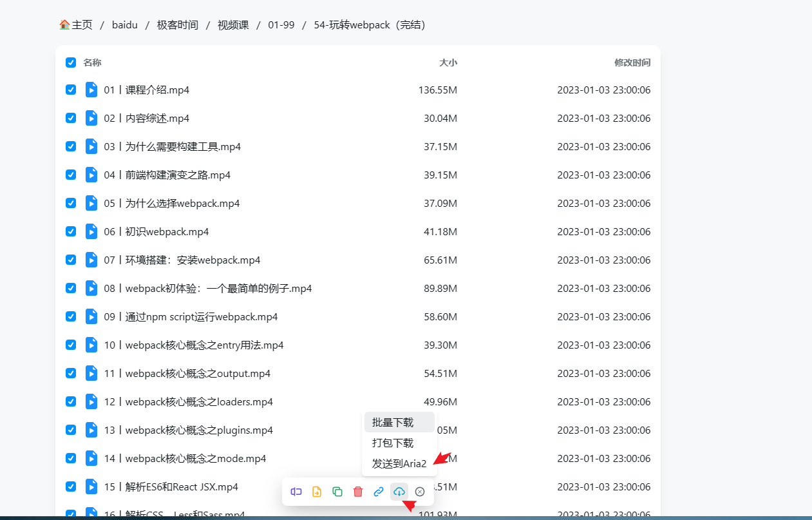Click the blue copy link icon
Viewport: 812px width, 520px height.
379,492
